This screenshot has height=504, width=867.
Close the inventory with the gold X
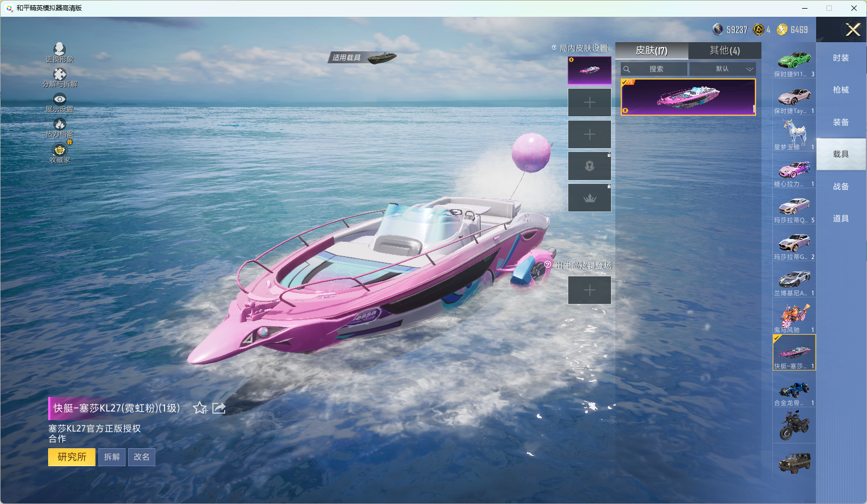(853, 30)
